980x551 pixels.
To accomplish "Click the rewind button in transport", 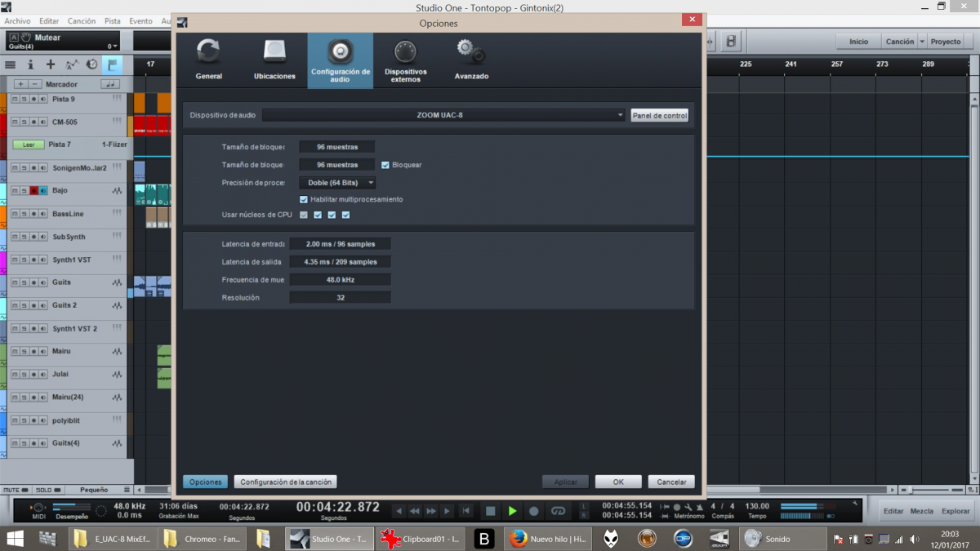I will pyautogui.click(x=414, y=511).
